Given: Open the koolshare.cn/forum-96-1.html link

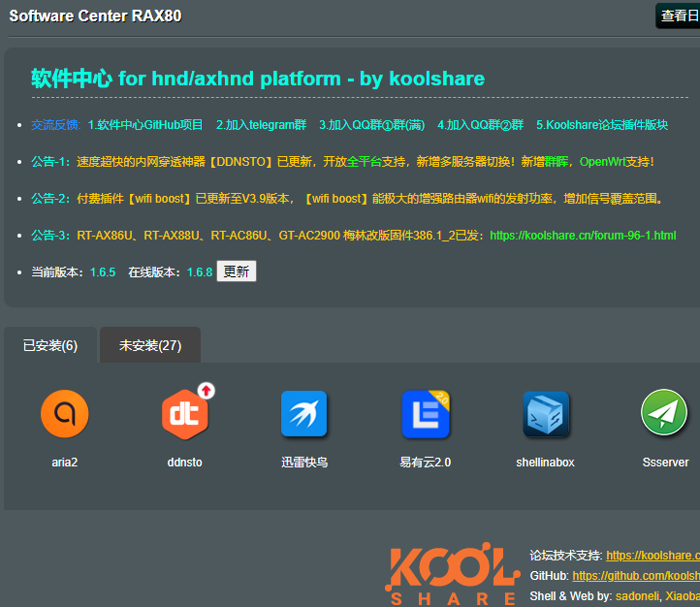Looking at the screenshot, I should (583, 236).
